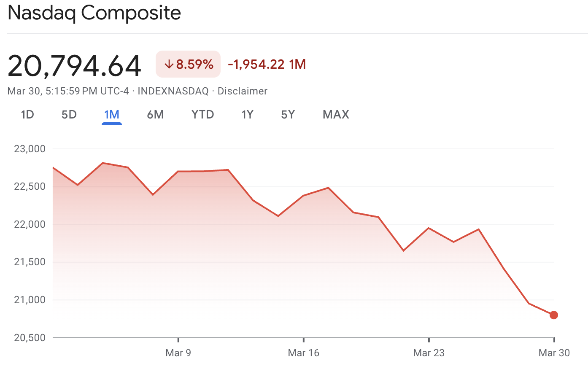Open the MAX historical chart
Image resolution: width=588 pixels, height=366 pixels.
tap(336, 114)
